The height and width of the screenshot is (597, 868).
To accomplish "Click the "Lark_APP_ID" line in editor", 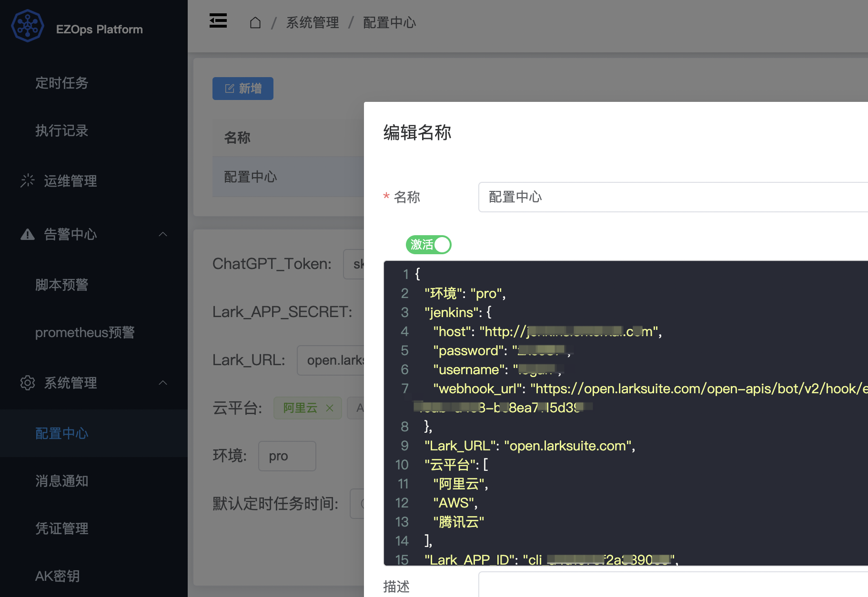I will tap(551, 559).
